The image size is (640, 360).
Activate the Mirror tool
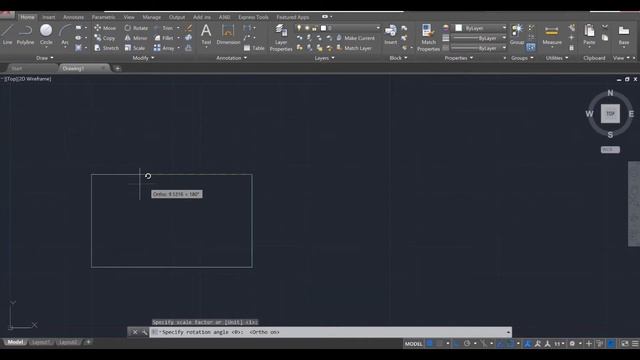tap(136, 38)
